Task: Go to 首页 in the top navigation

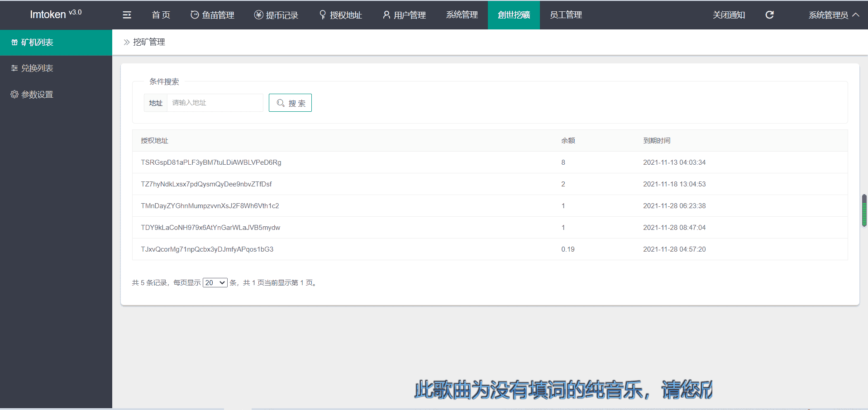Action: [161, 15]
